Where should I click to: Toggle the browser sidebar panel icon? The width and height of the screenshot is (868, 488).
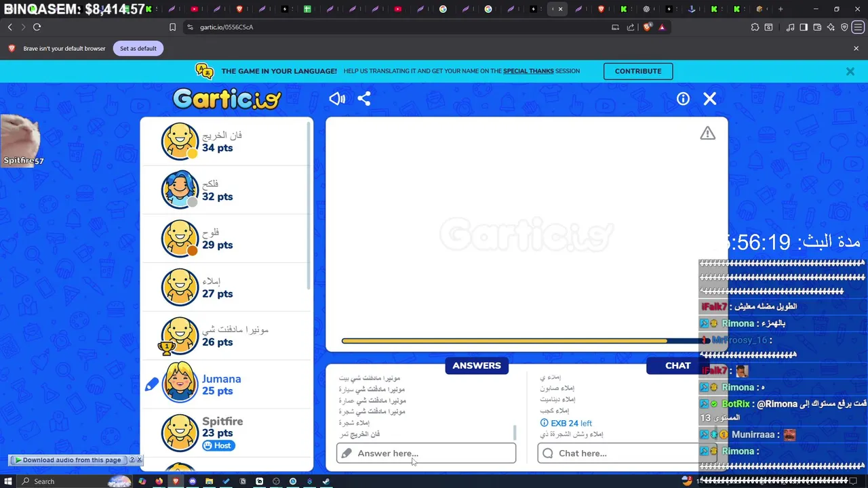(x=804, y=27)
